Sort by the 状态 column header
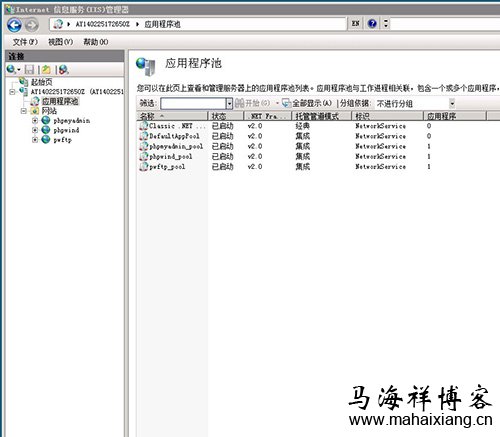The width and height of the screenshot is (500, 437). pos(226,116)
